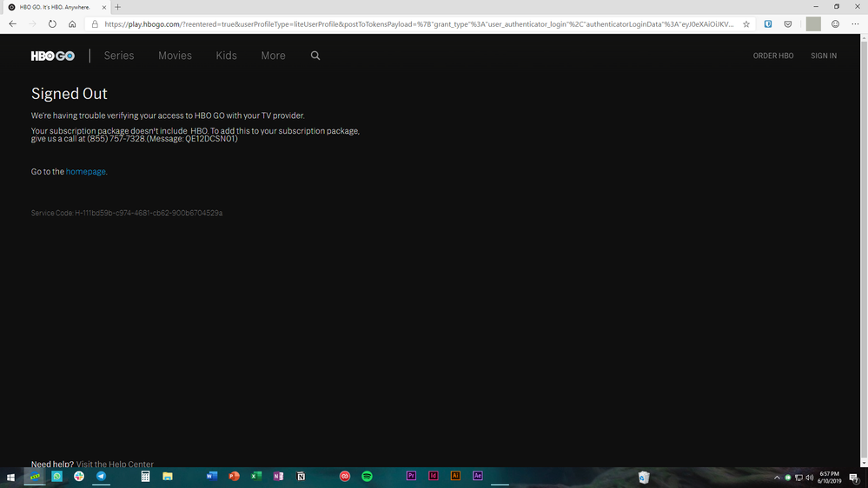Image resolution: width=868 pixels, height=488 pixels.
Task: Reload the current page
Action: [x=52, y=23]
